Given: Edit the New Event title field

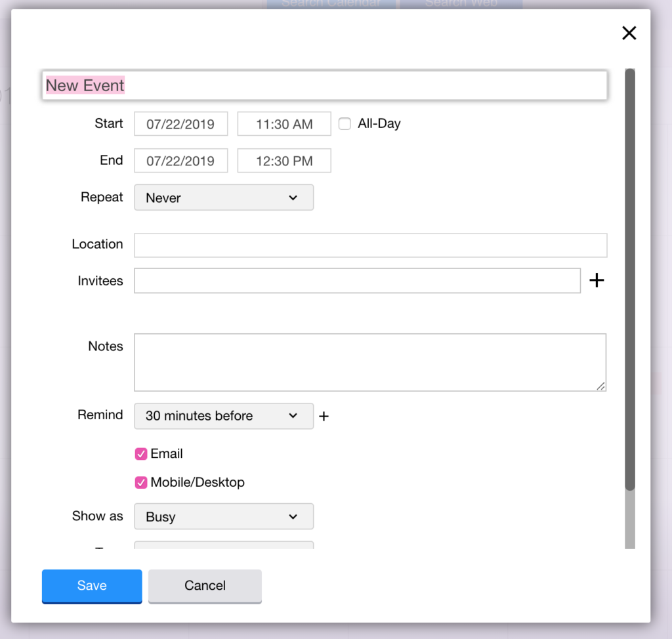Looking at the screenshot, I should click(x=324, y=85).
